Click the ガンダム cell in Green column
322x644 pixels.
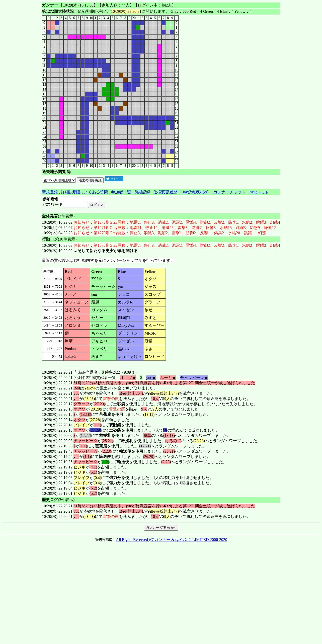103,310
